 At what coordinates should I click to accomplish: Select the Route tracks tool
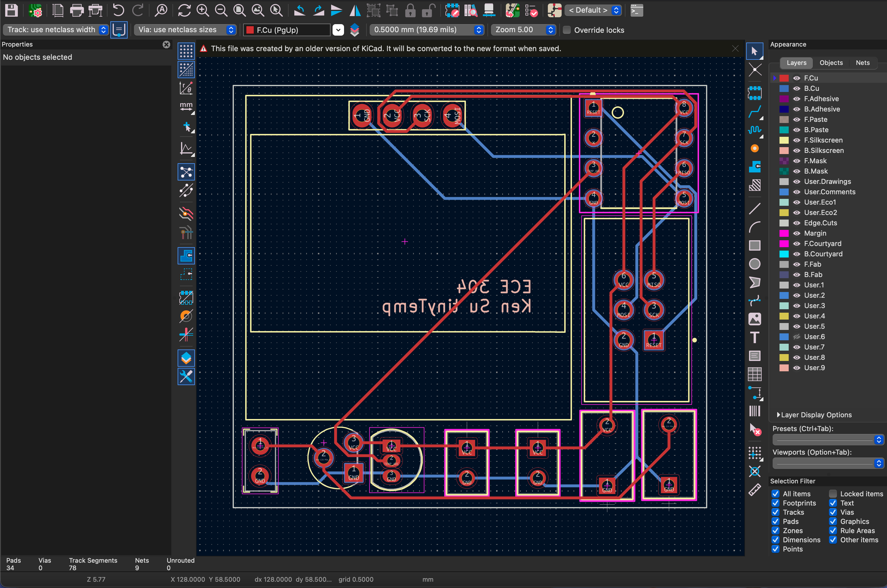click(x=754, y=112)
